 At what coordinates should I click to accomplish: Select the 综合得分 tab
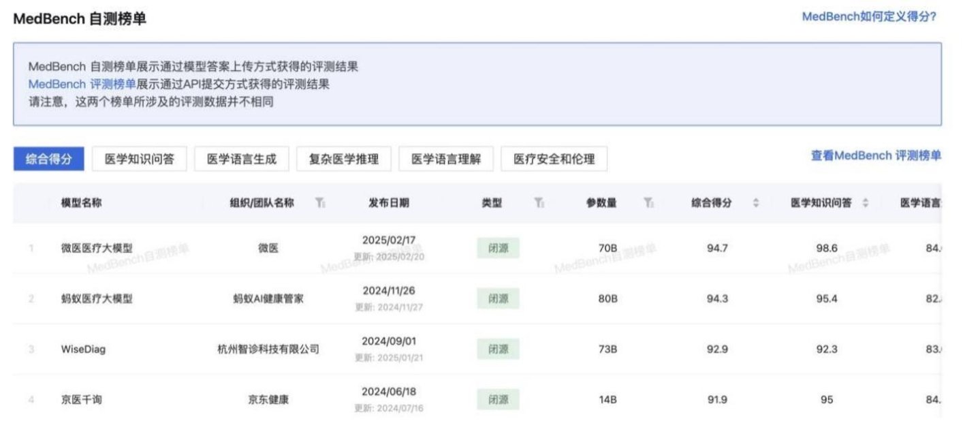pyautogui.click(x=48, y=159)
